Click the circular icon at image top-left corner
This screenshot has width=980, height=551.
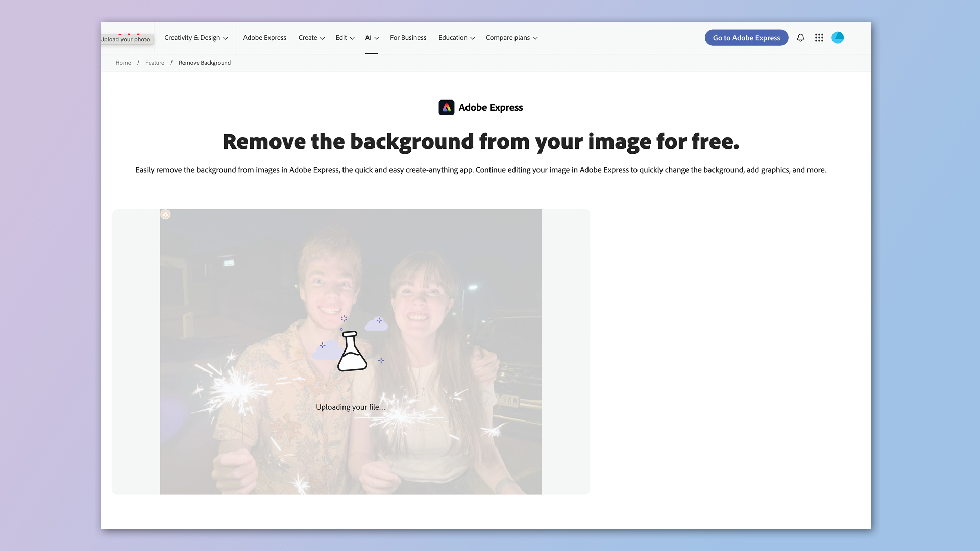click(165, 214)
